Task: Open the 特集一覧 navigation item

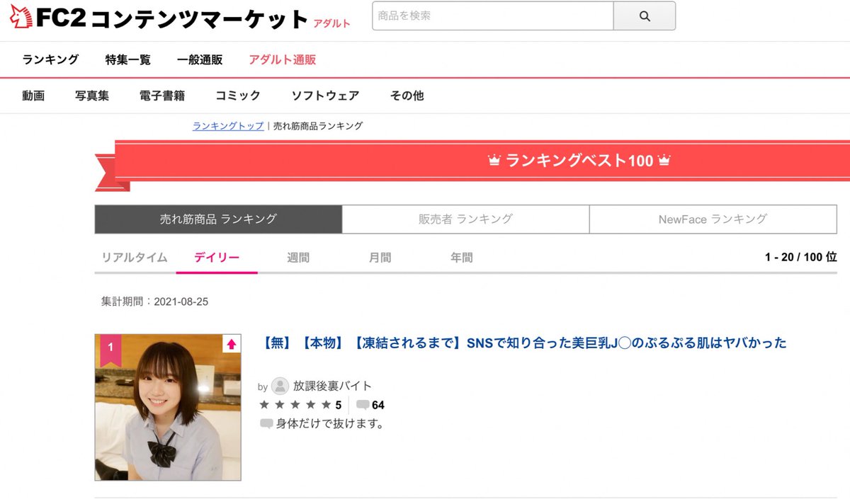Action: 128,59
